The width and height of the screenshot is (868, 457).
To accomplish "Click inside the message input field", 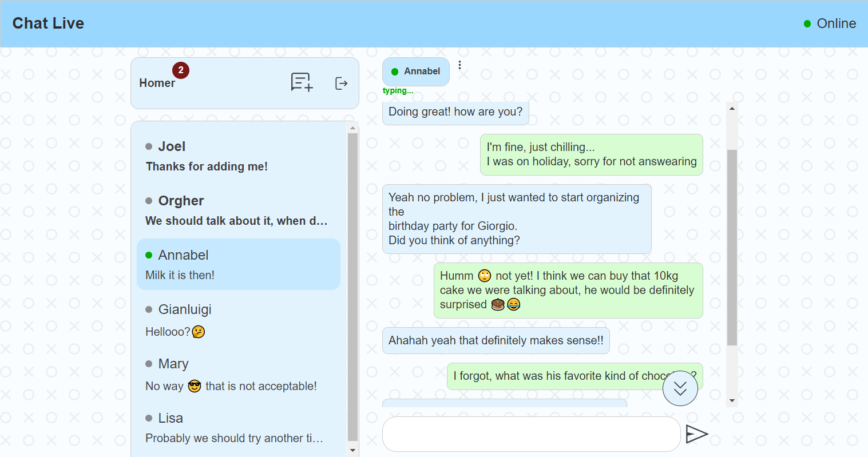I will [x=530, y=434].
